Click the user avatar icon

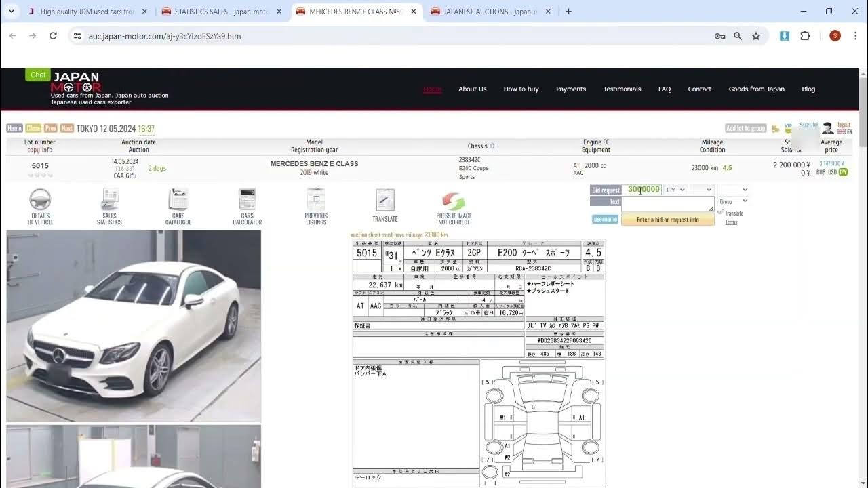pos(828,128)
